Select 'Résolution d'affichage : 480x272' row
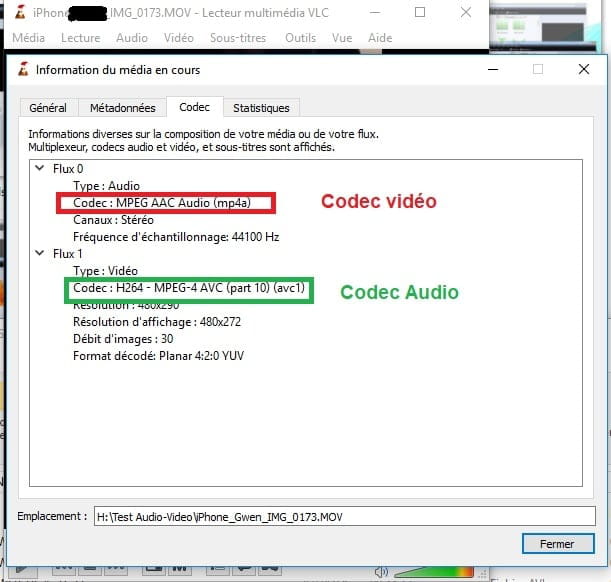 pyautogui.click(x=157, y=322)
